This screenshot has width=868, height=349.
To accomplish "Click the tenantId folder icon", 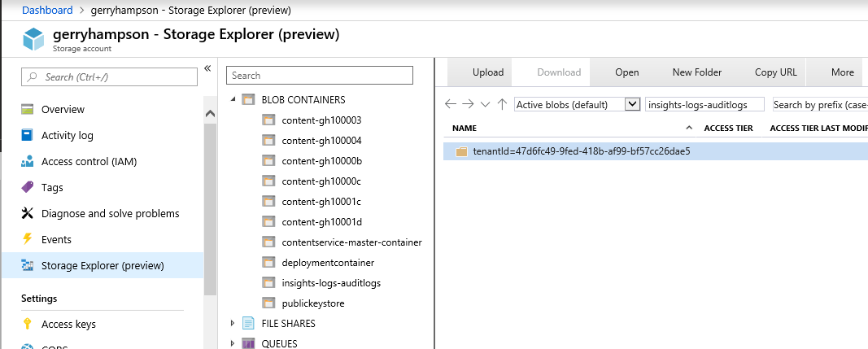I will pyautogui.click(x=462, y=151).
